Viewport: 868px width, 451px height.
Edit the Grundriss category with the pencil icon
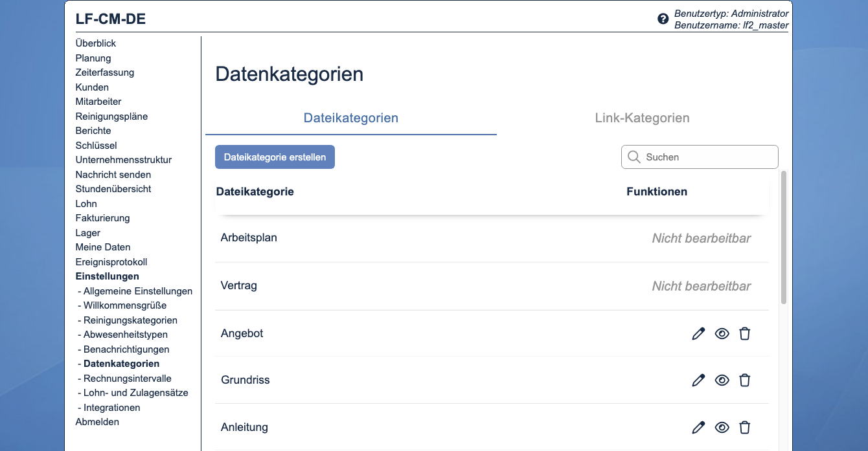(698, 380)
